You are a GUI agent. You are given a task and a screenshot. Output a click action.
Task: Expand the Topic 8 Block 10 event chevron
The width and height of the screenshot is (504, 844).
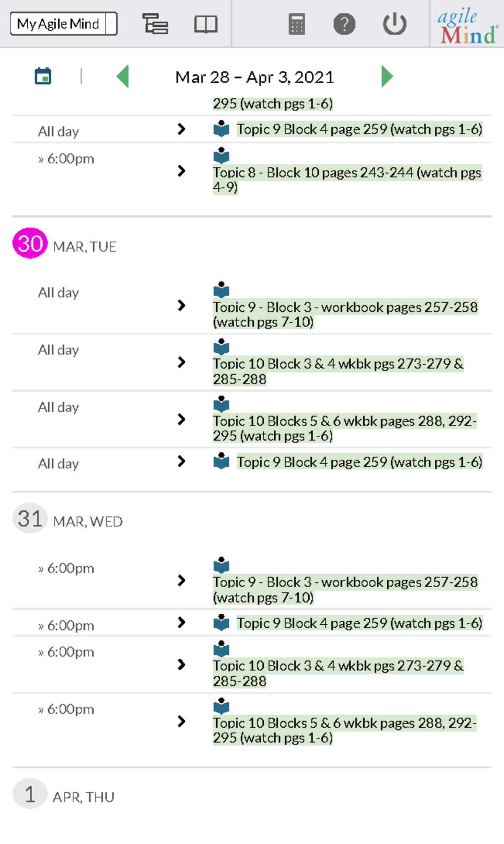[x=181, y=171]
